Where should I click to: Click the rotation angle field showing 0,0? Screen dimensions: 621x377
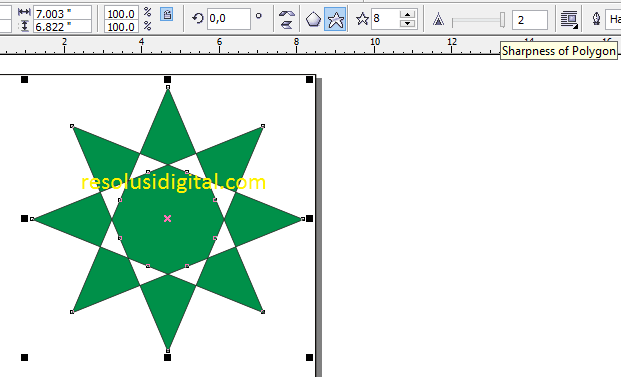coord(229,18)
